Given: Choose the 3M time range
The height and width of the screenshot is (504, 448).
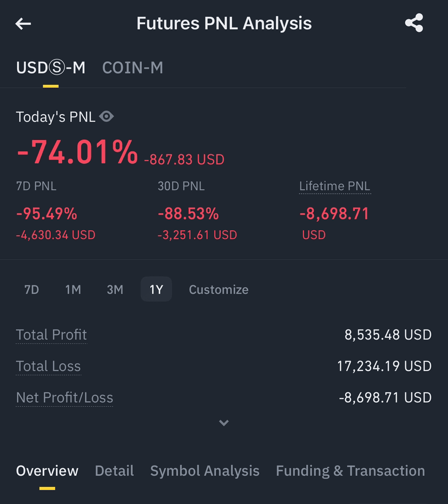Looking at the screenshot, I should click(115, 290).
